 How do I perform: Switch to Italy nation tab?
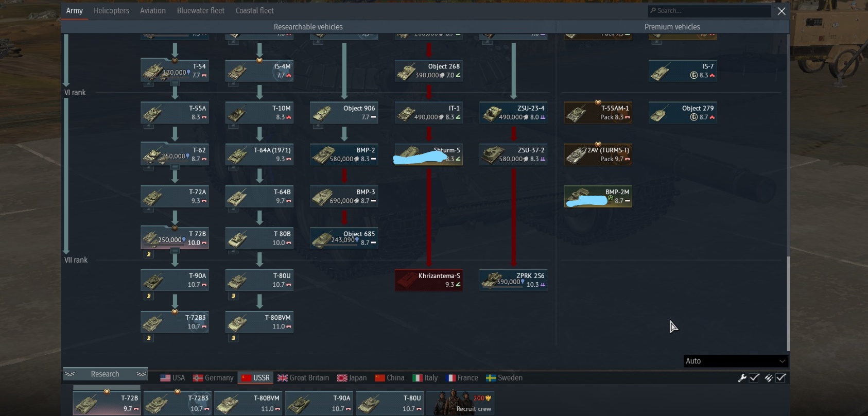(425, 378)
